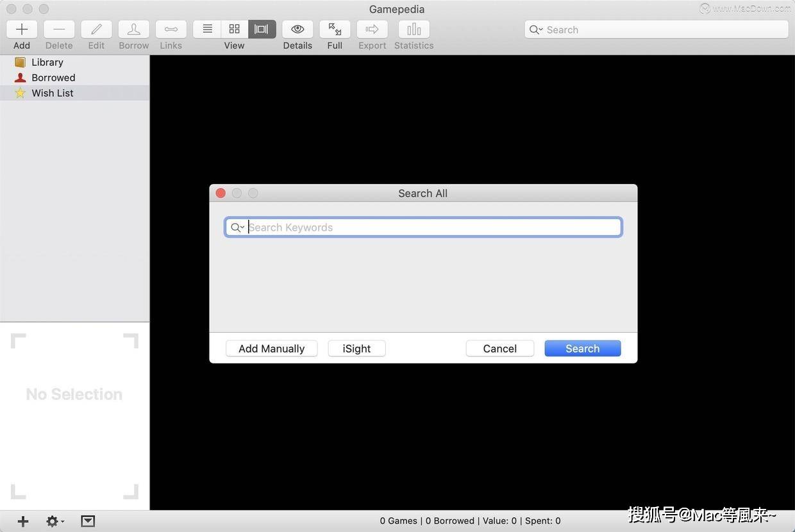795x532 pixels.
Task: Click the Search Keywords input field
Action: pos(423,227)
